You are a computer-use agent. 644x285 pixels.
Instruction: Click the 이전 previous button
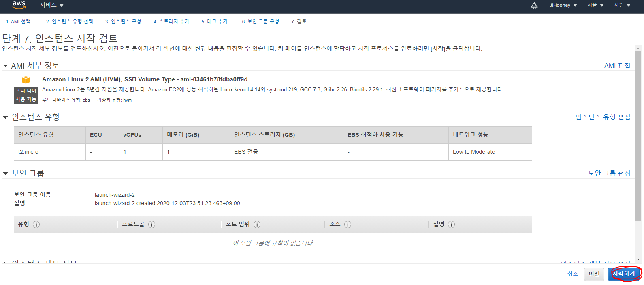(594, 274)
